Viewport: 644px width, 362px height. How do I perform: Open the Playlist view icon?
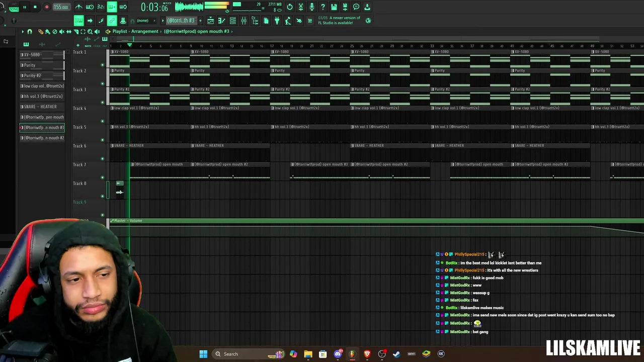pyautogui.click(x=210, y=21)
